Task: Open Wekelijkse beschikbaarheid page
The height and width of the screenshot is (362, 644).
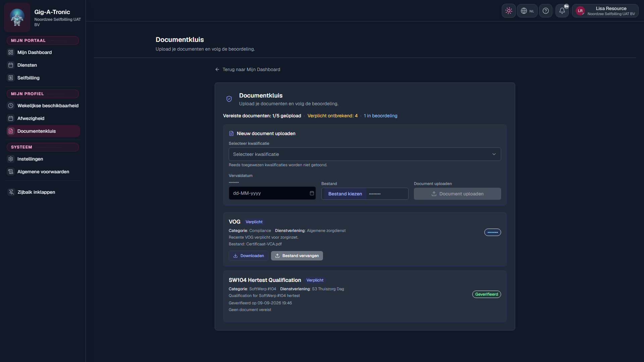Action: 43,106
